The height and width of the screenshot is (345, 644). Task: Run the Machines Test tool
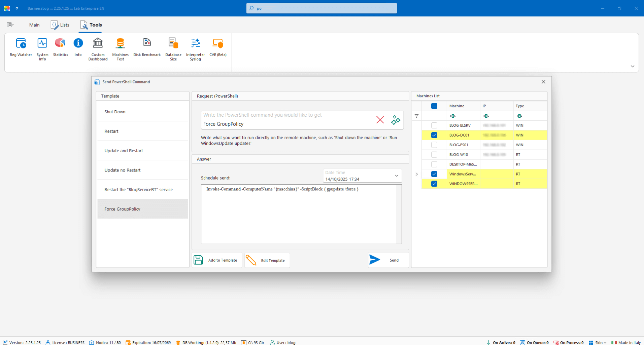[x=120, y=49]
